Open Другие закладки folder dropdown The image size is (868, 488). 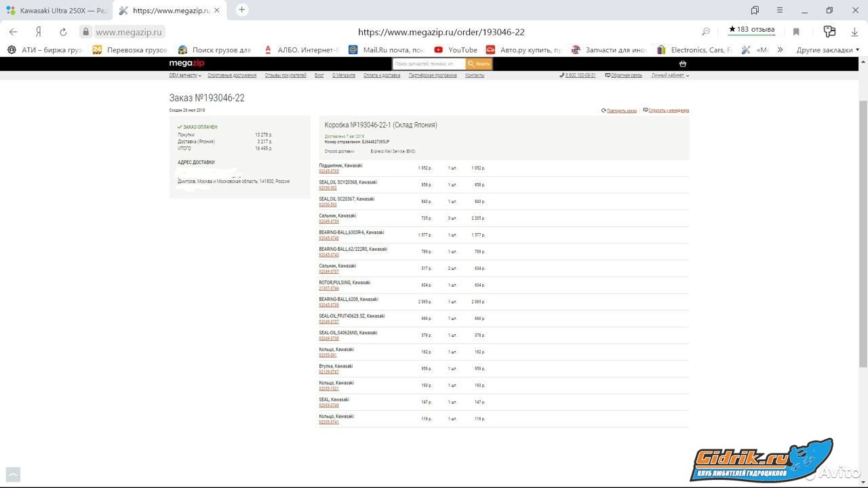tap(827, 49)
